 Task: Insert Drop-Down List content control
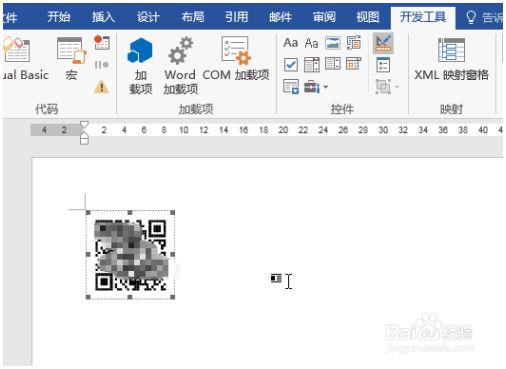(x=332, y=64)
